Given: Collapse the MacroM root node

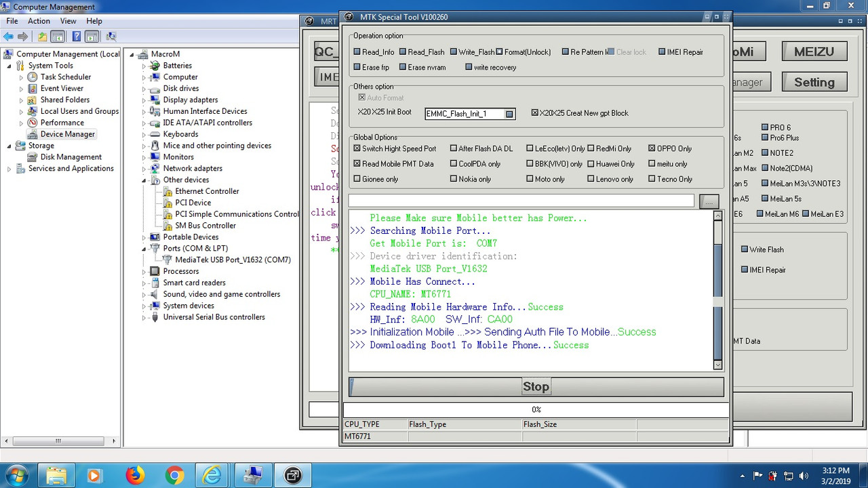Looking at the screenshot, I should tap(132, 54).
